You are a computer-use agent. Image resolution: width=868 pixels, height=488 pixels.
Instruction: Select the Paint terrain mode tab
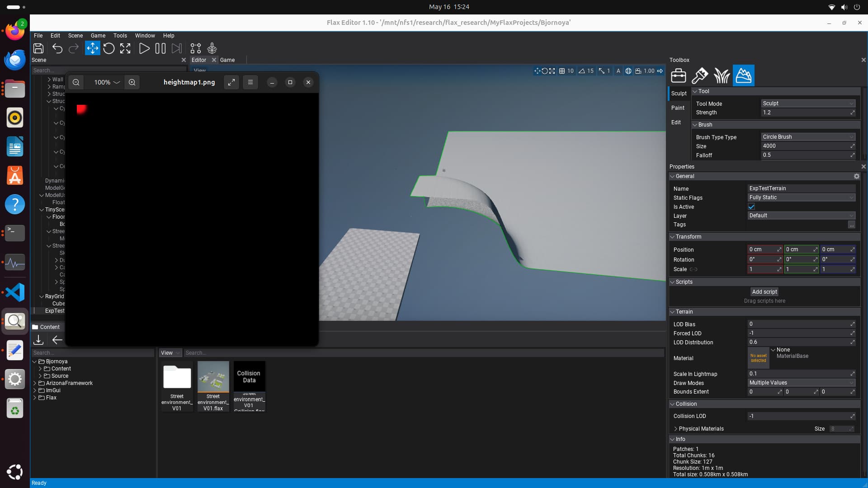tap(678, 108)
